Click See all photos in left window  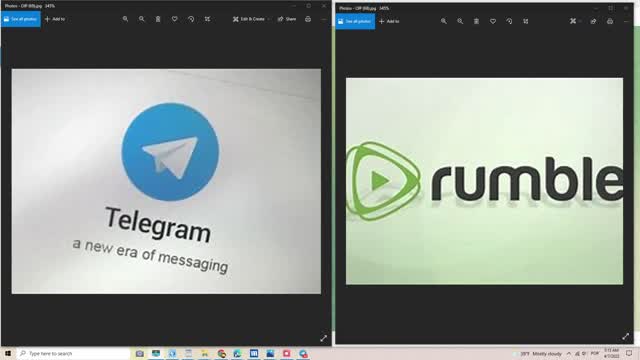click(x=21, y=19)
